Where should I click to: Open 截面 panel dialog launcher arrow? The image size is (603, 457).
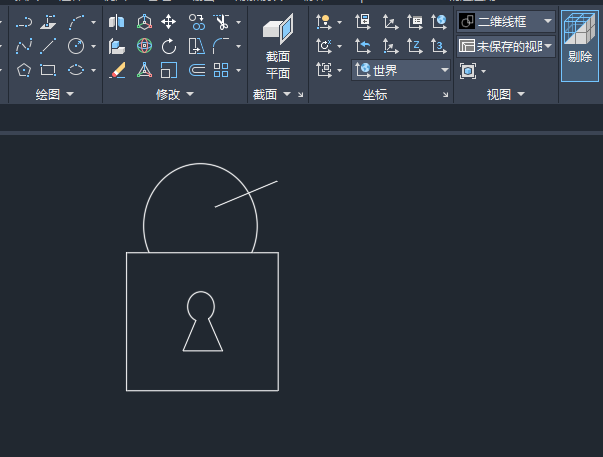[x=300, y=95]
